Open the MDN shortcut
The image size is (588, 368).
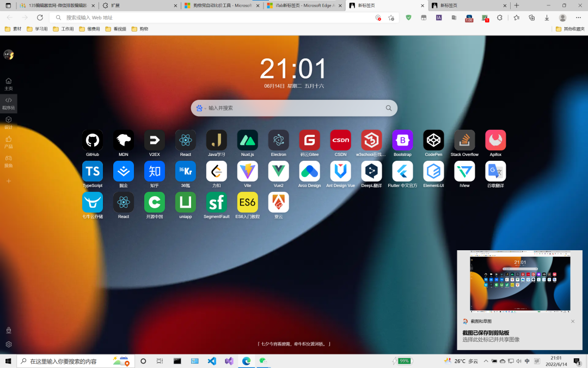(x=124, y=140)
